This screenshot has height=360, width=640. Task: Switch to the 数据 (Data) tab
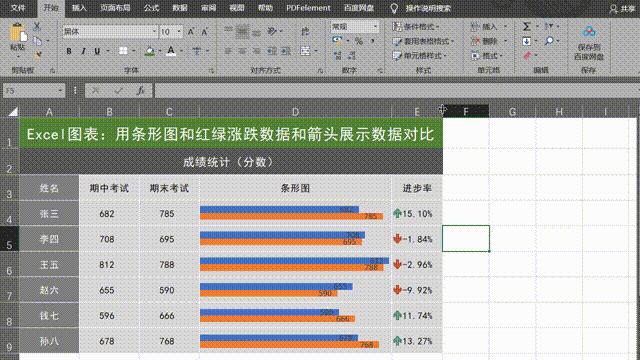tap(180, 8)
